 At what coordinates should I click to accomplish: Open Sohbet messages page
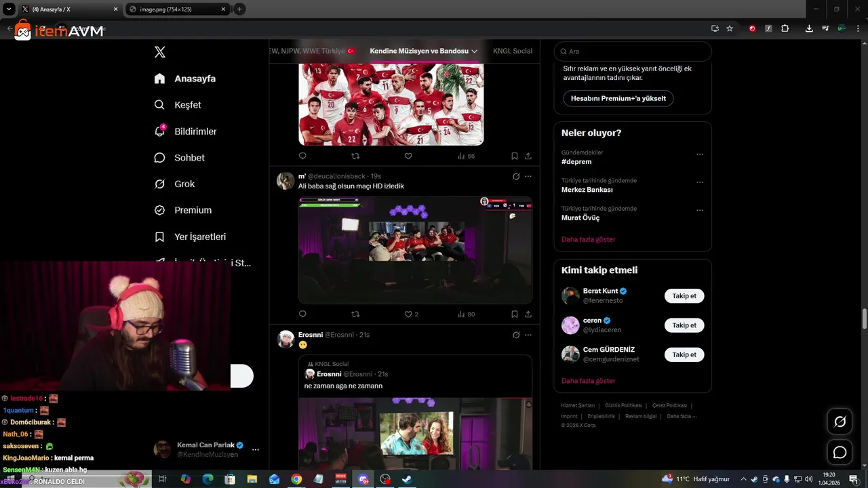point(180,157)
